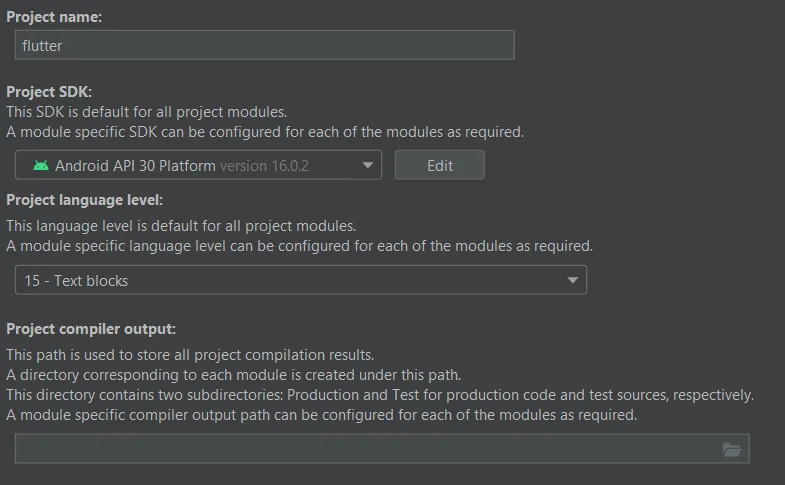Click into the Project compiler output path field

pyautogui.click(x=365, y=450)
